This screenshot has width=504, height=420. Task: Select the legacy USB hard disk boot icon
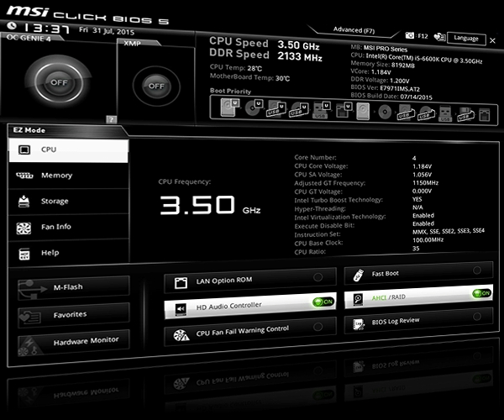405,113
